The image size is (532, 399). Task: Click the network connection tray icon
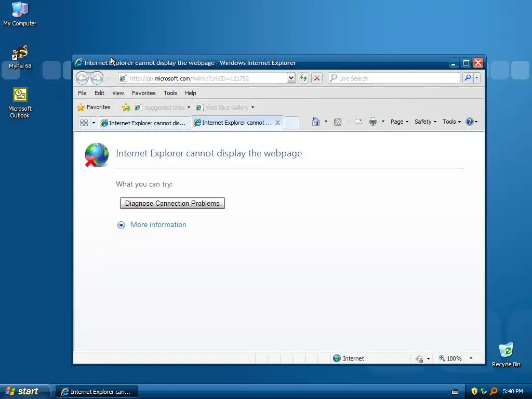click(x=484, y=391)
